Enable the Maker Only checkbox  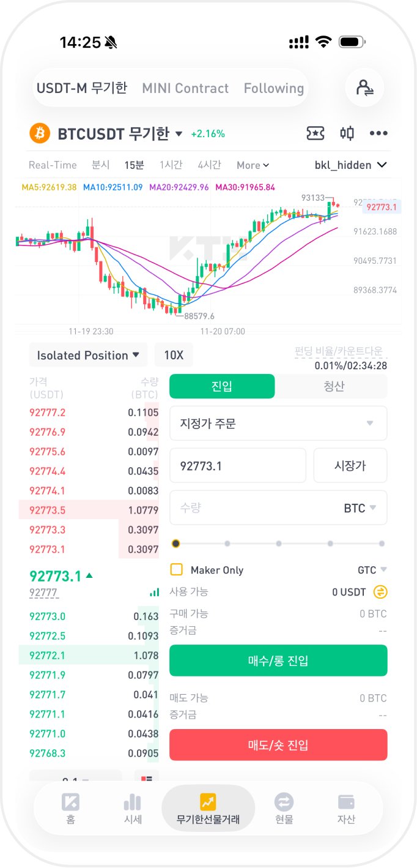pos(177,570)
